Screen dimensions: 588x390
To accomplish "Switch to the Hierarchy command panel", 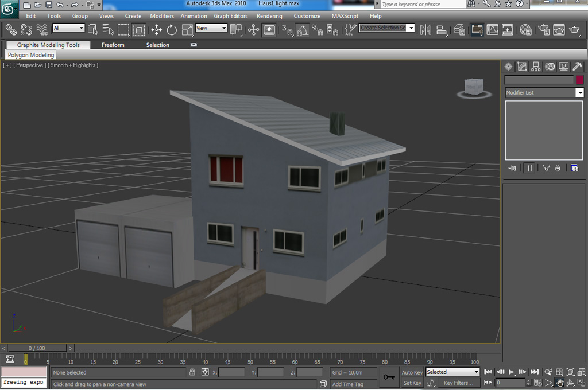I will [x=536, y=67].
